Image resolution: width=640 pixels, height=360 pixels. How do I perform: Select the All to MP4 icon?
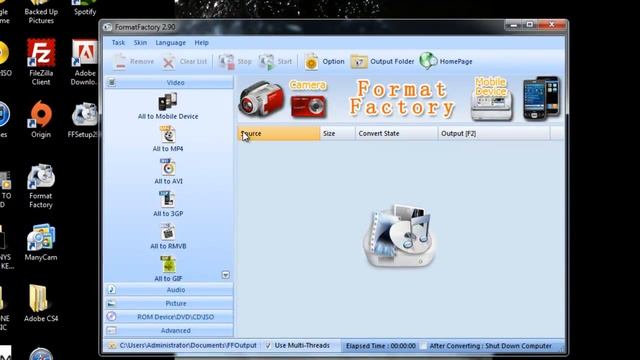(168, 135)
